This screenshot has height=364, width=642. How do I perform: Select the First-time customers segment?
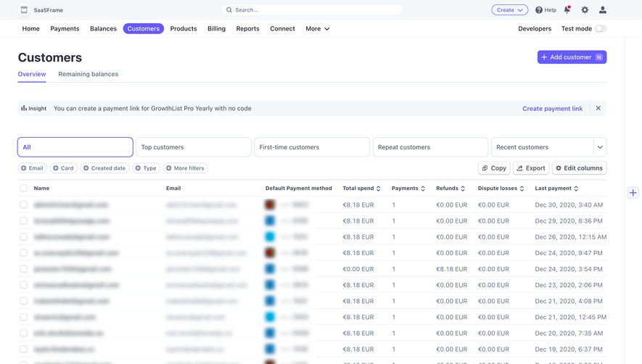click(x=312, y=147)
